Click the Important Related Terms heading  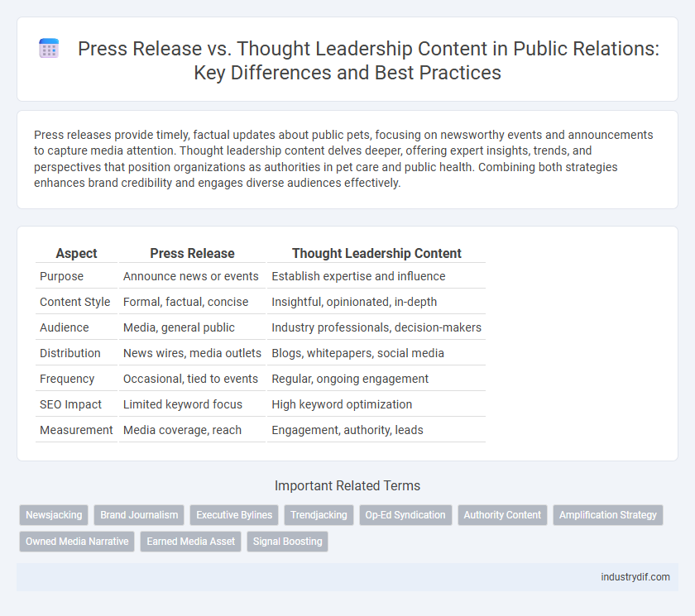point(347,486)
